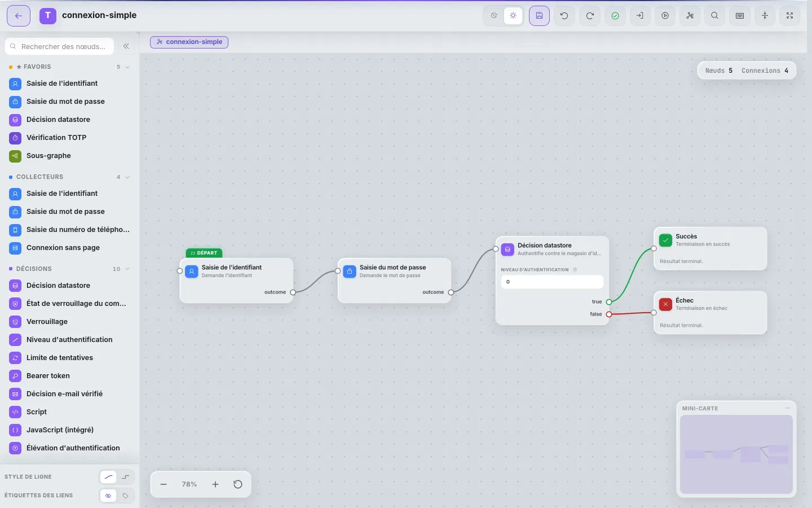Collapse the Favoris section chevron
This screenshot has height=508, width=812.
(127, 67)
